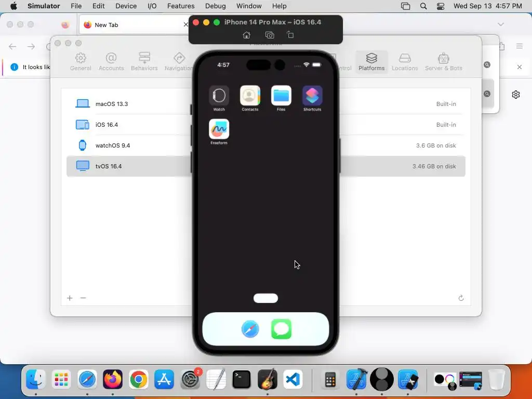This screenshot has width=532, height=399.
Task: Open the Shortcuts app icon
Action: 312,96
